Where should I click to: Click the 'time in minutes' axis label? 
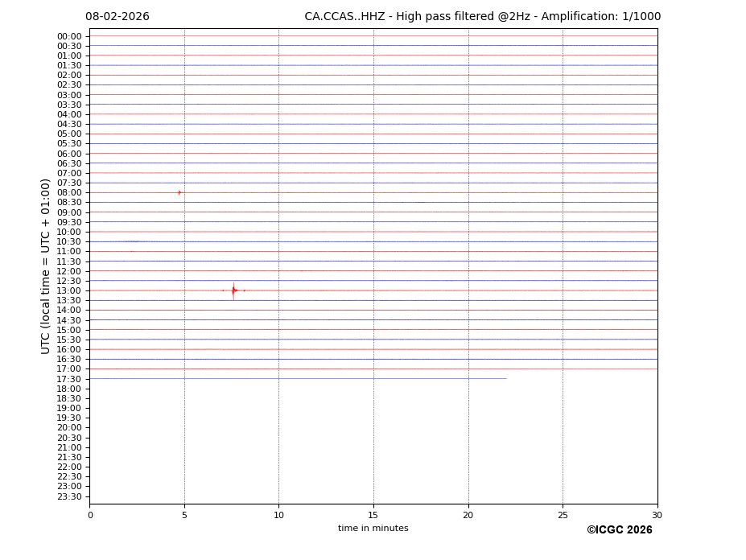coord(373,529)
